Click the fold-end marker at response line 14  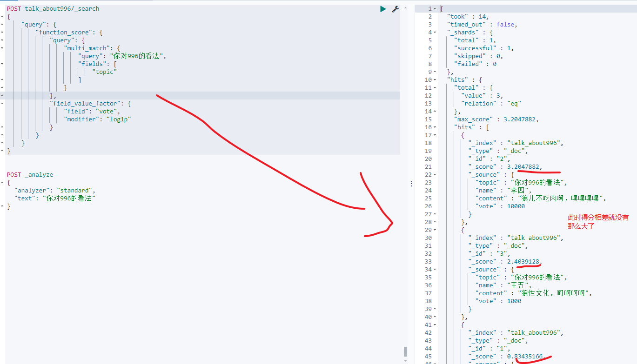435,112
